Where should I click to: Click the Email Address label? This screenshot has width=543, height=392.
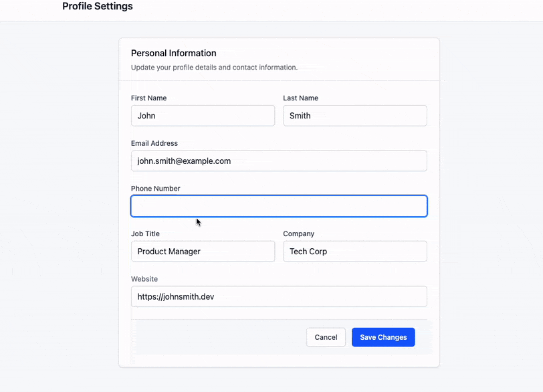click(x=154, y=143)
